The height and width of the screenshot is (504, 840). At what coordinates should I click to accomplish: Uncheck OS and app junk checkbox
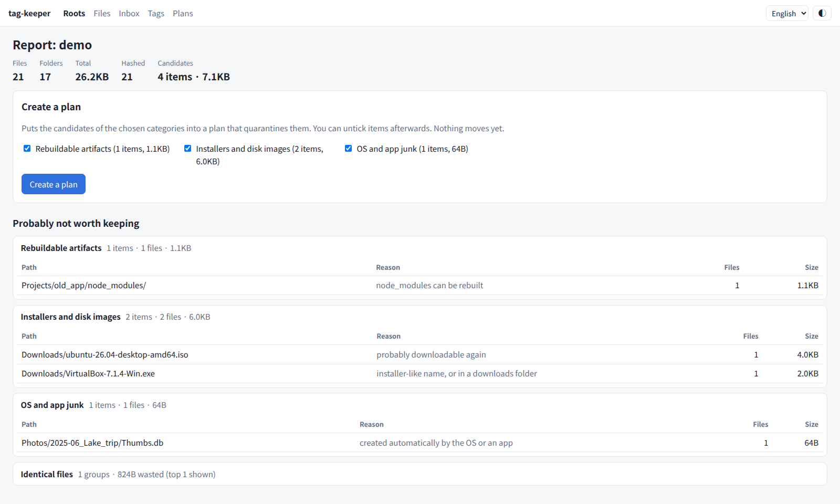(x=349, y=149)
